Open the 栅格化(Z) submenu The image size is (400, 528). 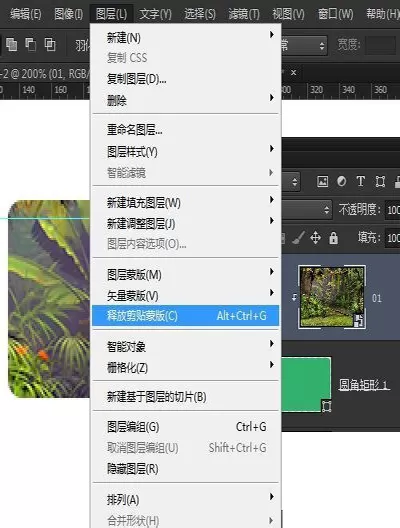[x=186, y=367]
